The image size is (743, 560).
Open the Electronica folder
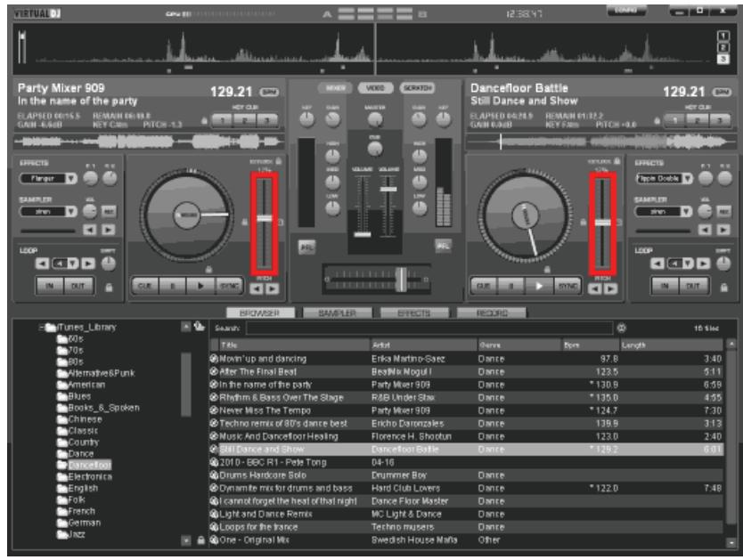(x=90, y=476)
